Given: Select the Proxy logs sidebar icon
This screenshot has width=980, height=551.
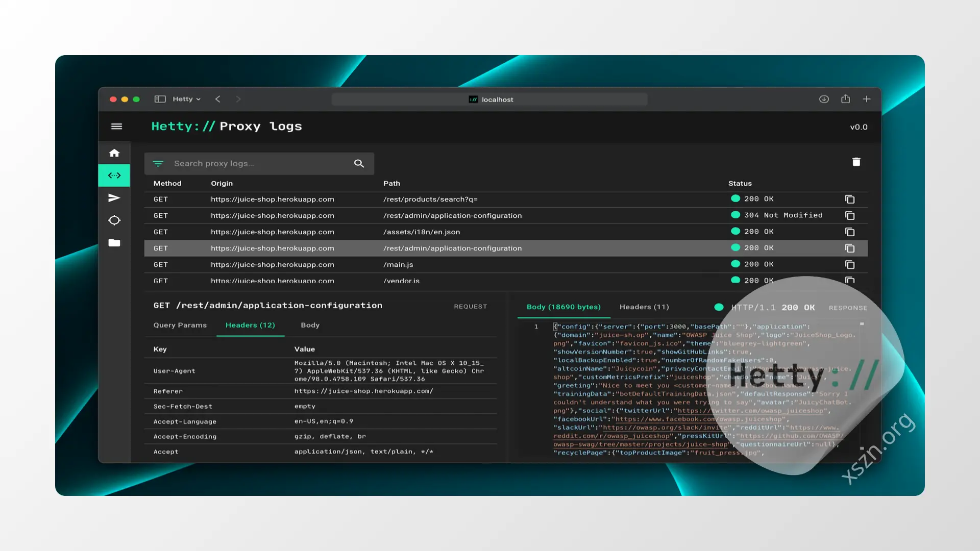Looking at the screenshot, I should coord(114,176).
